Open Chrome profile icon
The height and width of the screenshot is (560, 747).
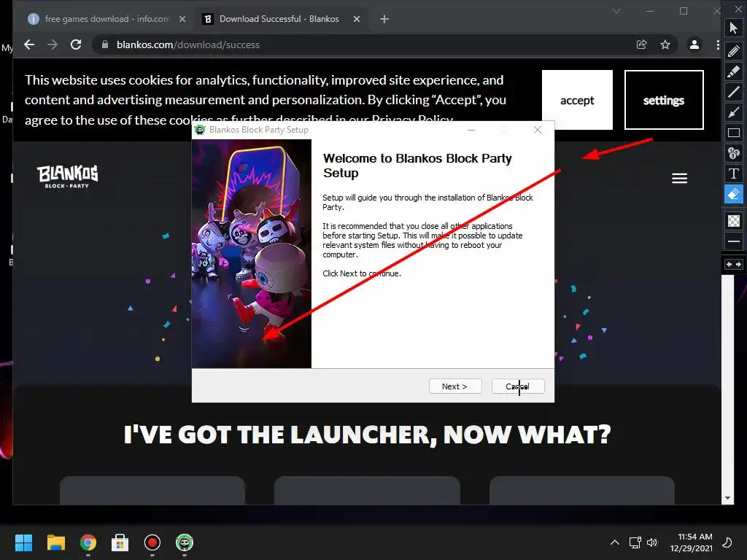694,44
